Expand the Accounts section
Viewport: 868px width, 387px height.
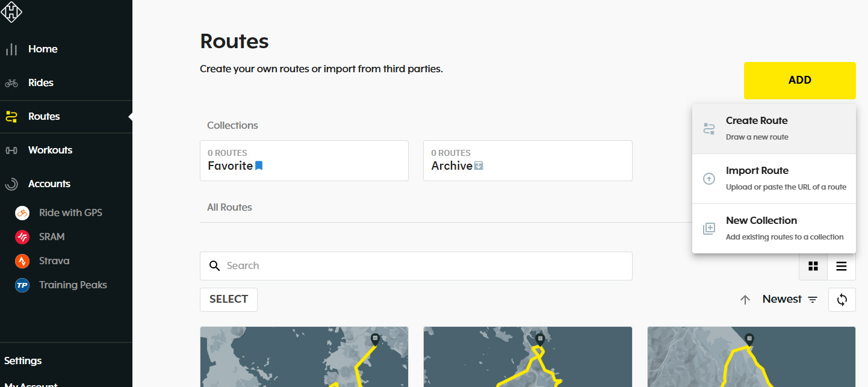tap(49, 184)
